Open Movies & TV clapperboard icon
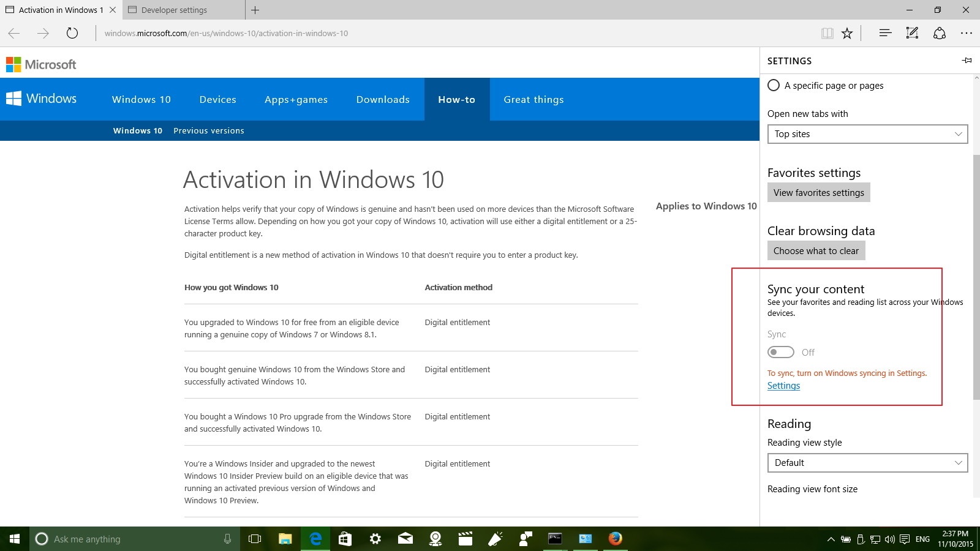This screenshot has height=551, width=980. click(x=466, y=539)
